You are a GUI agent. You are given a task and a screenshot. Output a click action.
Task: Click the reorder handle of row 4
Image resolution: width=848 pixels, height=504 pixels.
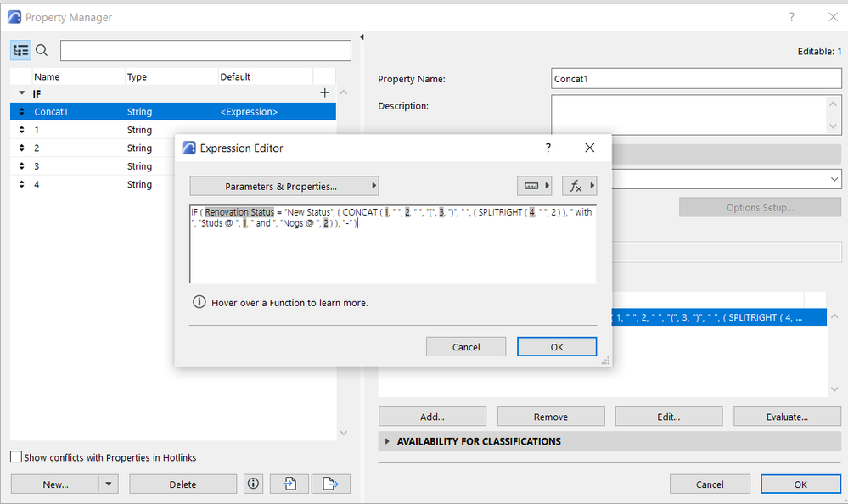click(x=21, y=184)
